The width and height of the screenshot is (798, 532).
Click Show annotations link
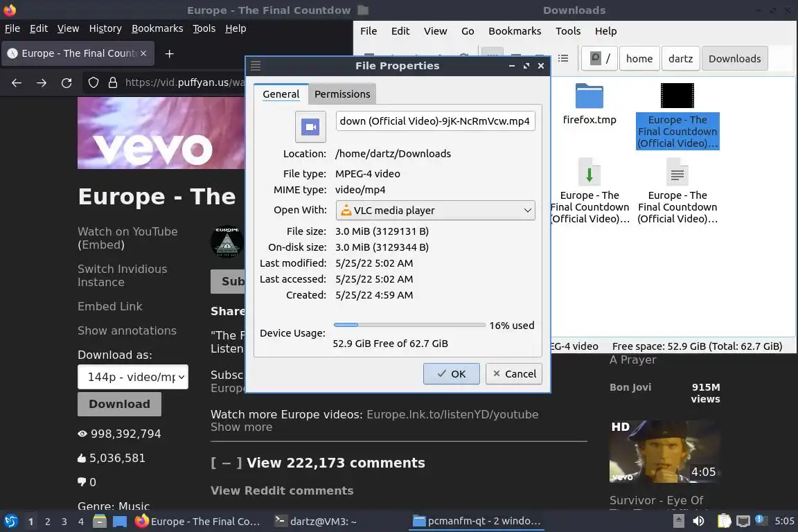[127, 331]
